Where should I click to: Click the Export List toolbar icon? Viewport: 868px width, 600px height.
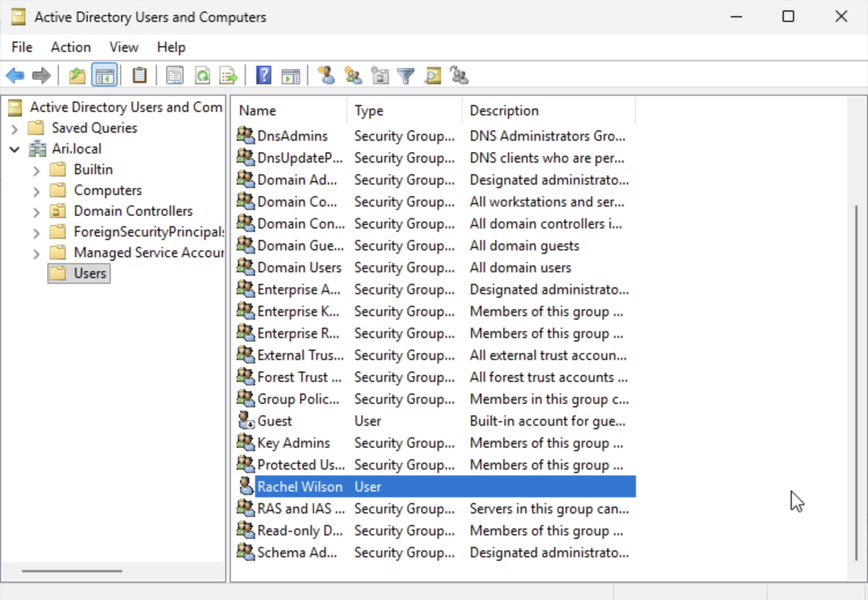coord(229,76)
